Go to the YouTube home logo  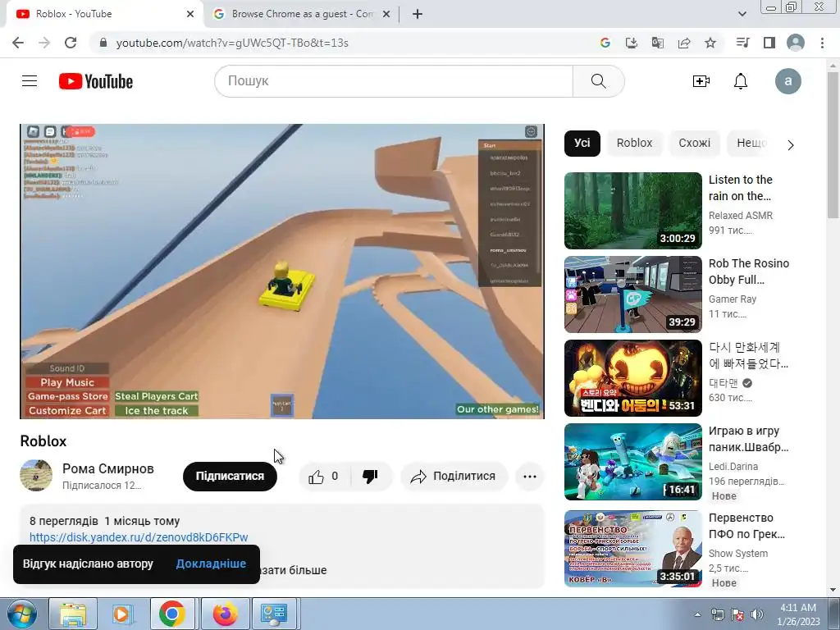[96, 81]
